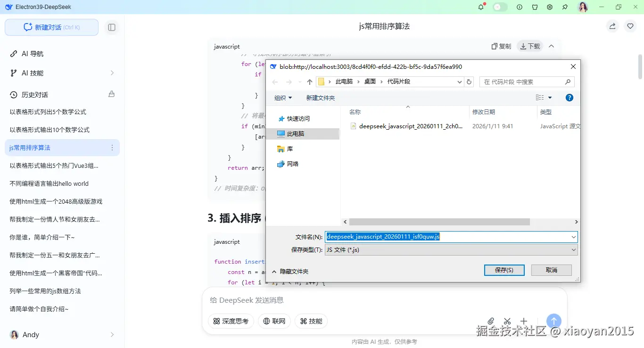
Task: Open the options menu for js常用排序算法 chat
Action: (x=112, y=148)
